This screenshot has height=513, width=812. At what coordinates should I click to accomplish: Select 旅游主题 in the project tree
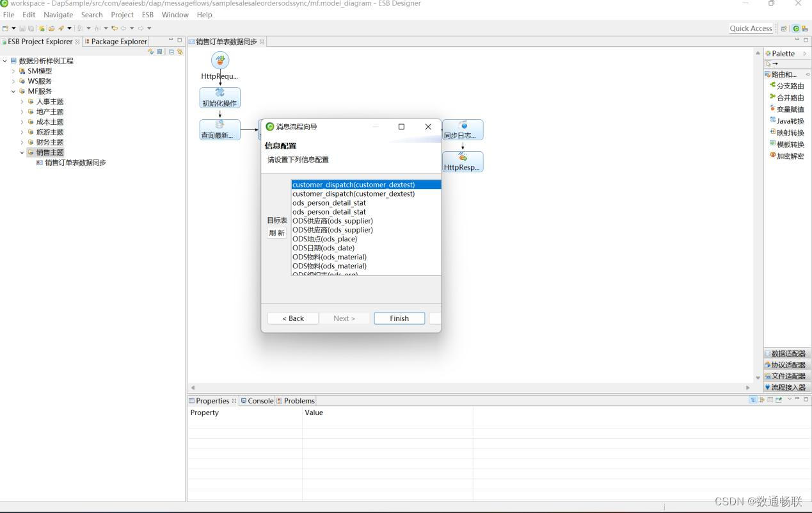point(50,132)
